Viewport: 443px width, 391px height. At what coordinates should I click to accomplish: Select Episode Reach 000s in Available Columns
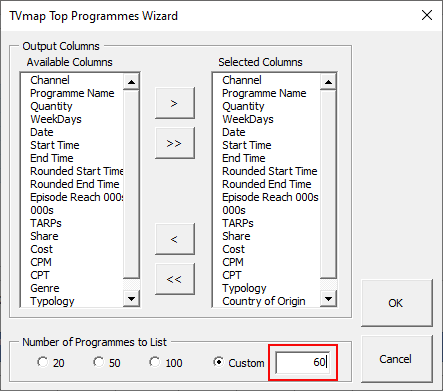pos(72,197)
